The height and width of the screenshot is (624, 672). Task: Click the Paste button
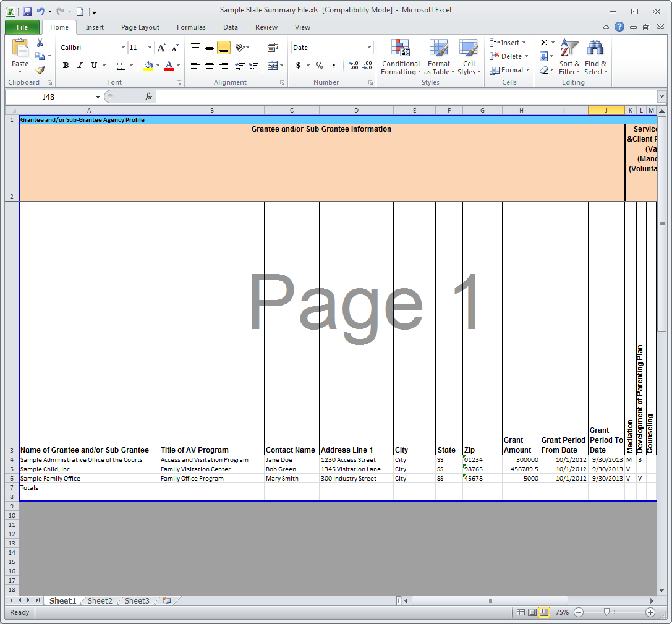(x=20, y=54)
